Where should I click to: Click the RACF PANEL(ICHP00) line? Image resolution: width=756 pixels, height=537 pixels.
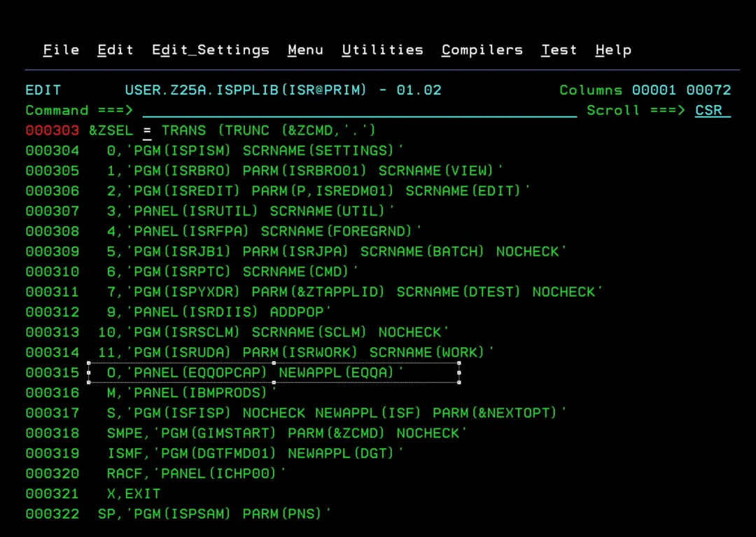pos(196,474)
